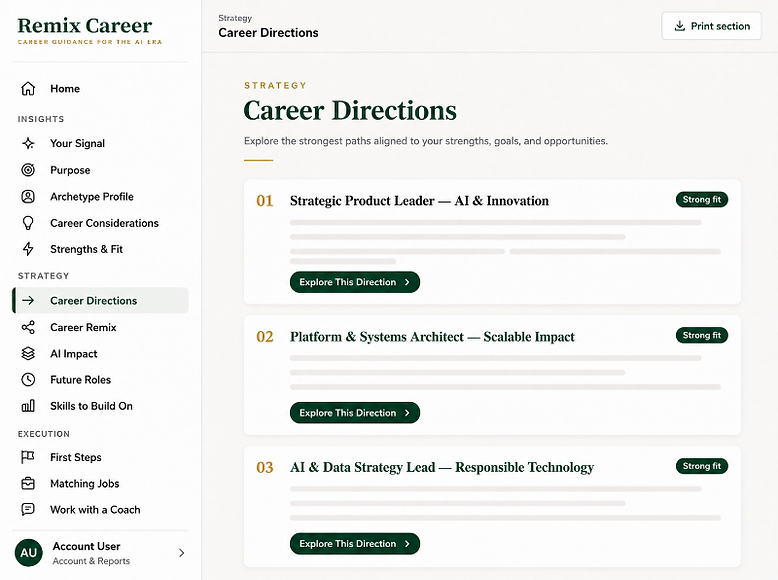Click the Platform & Systems Architect title
778x580 pixels.
[x=432, y=337]
